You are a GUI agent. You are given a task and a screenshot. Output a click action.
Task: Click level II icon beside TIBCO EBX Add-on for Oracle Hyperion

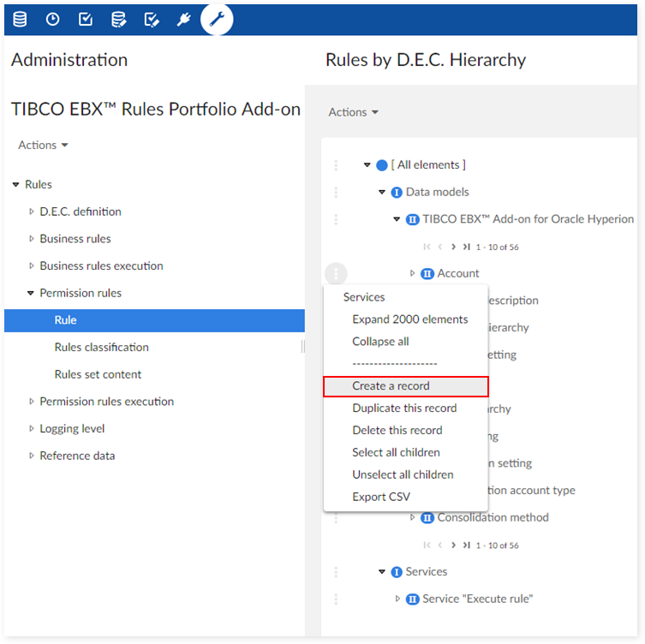[413, 219]
